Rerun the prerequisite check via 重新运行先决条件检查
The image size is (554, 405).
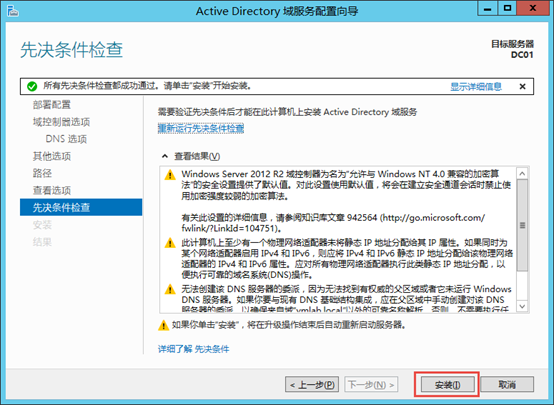(x=201, y=128)
